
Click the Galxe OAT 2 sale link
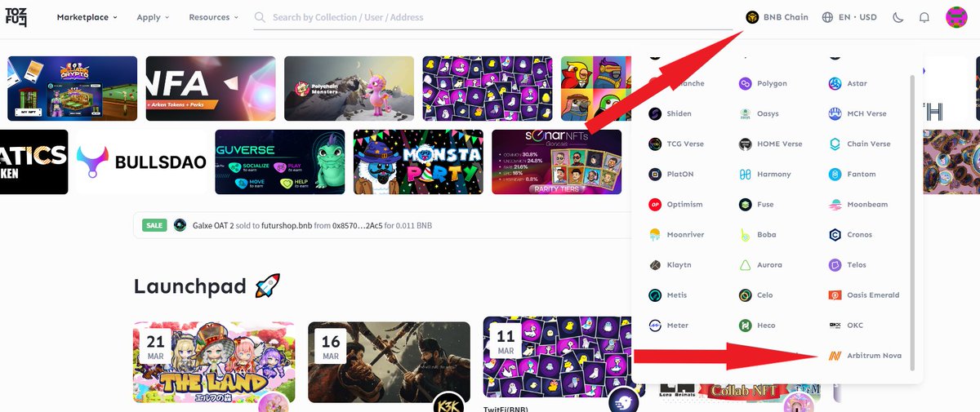click(x=213, y=225)
